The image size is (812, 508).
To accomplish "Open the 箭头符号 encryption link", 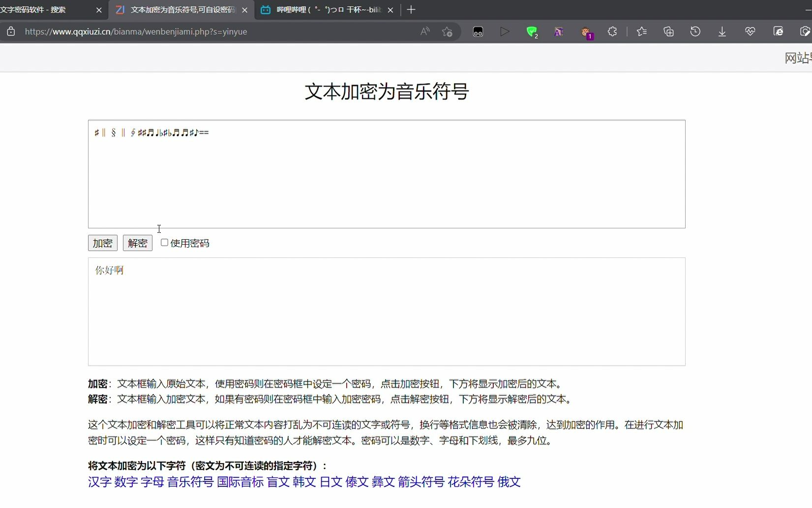I will [x=421, y=482].
